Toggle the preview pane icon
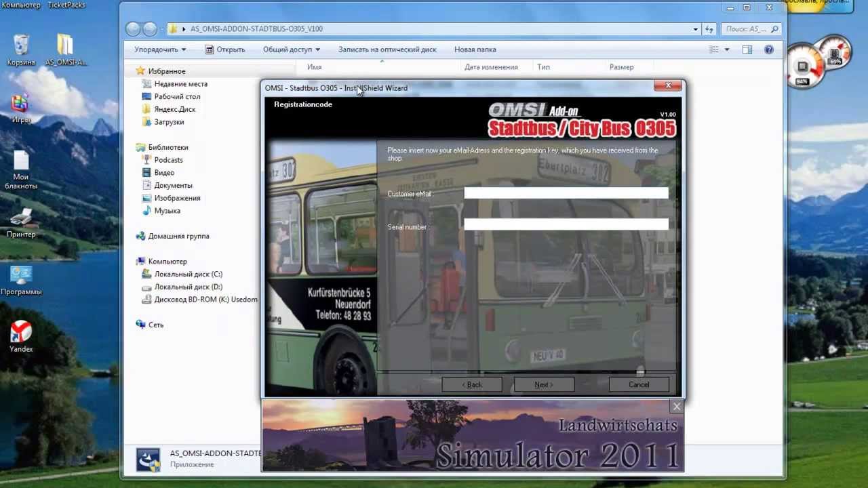This screenshot has height=488, width=868. pos(747,49)
